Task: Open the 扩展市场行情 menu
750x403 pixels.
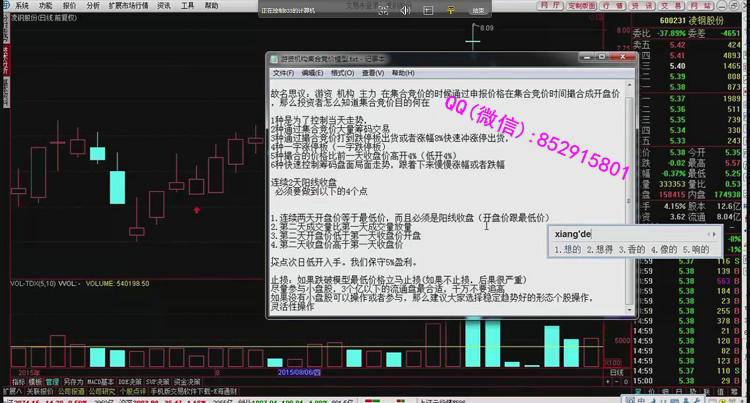Action: [127, 5]
